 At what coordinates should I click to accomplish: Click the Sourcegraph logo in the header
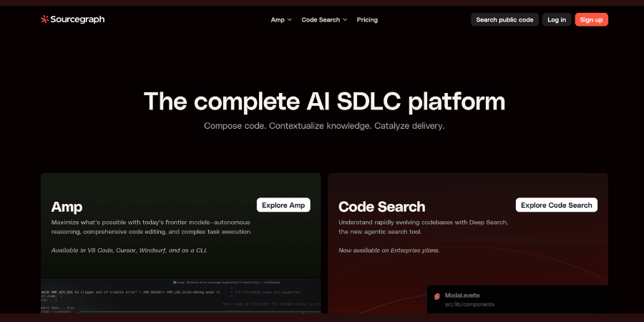(72, 19)
